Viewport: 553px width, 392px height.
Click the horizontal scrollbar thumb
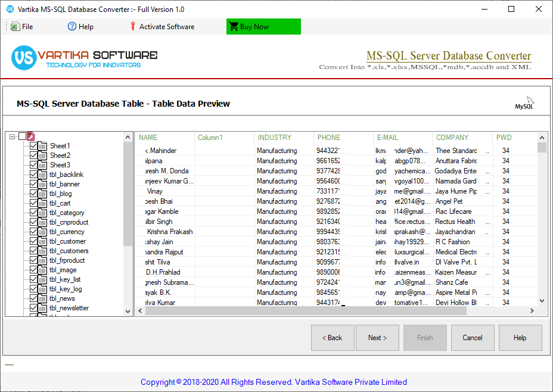306,310
